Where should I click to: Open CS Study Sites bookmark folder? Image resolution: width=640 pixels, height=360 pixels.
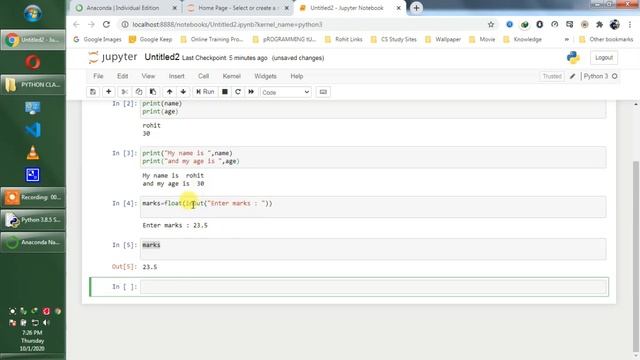[394, 40]
